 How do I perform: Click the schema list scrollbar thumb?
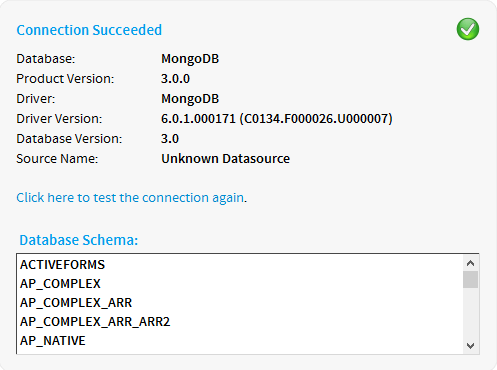[x=470, y=279]
